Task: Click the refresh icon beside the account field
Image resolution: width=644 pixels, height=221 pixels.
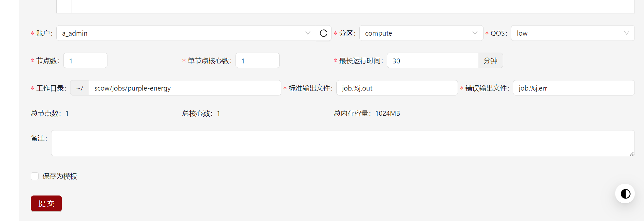Action: (323, 33)
